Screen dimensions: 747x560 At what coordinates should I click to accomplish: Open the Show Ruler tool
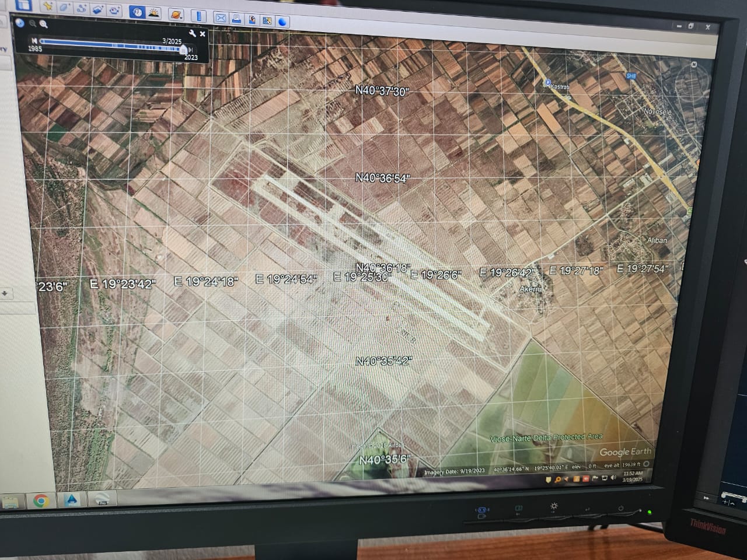point(198,16)
